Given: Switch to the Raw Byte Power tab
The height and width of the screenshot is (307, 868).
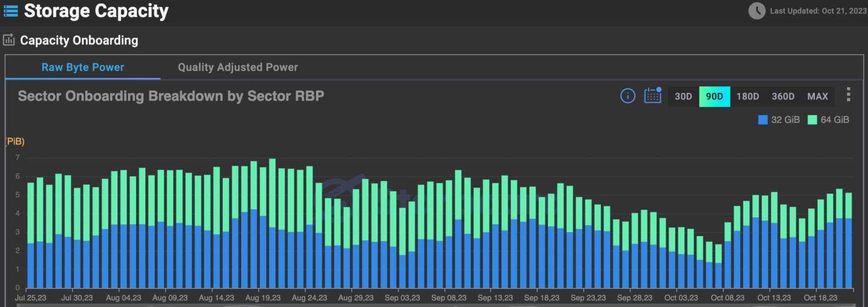Looking at the screenshot, I should 83,67.
